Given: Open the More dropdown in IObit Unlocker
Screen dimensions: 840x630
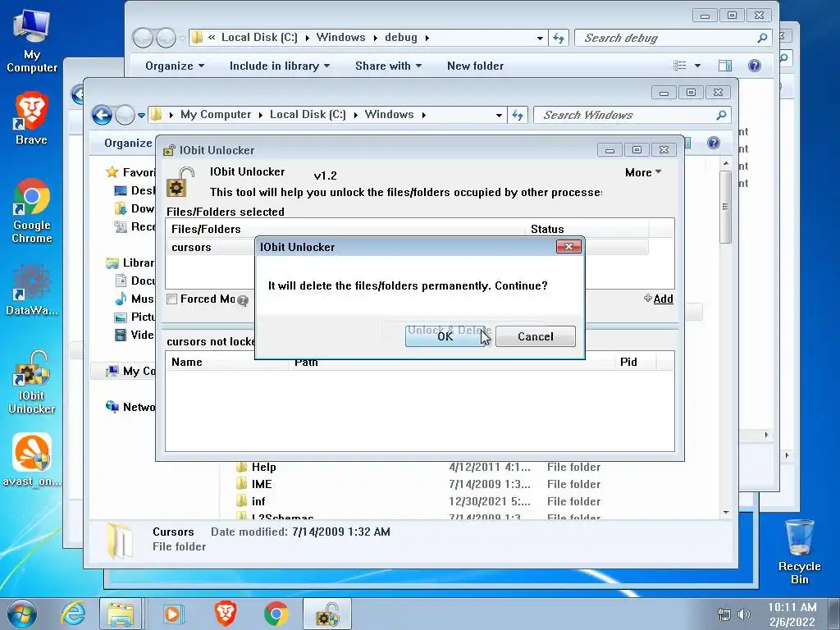Looking at the screenshot, I should click(643, 172).
